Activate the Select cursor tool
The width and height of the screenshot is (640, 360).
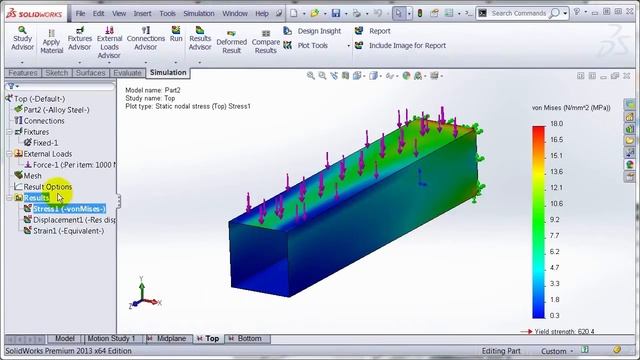(x=398, y=13)
